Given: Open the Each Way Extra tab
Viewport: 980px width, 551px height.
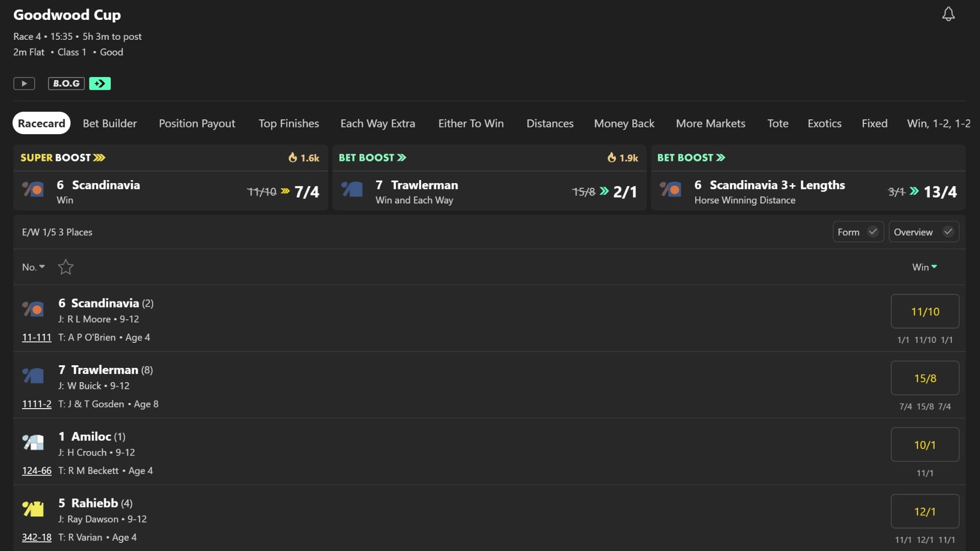Looking at the screenshot, I should [378, 123].
